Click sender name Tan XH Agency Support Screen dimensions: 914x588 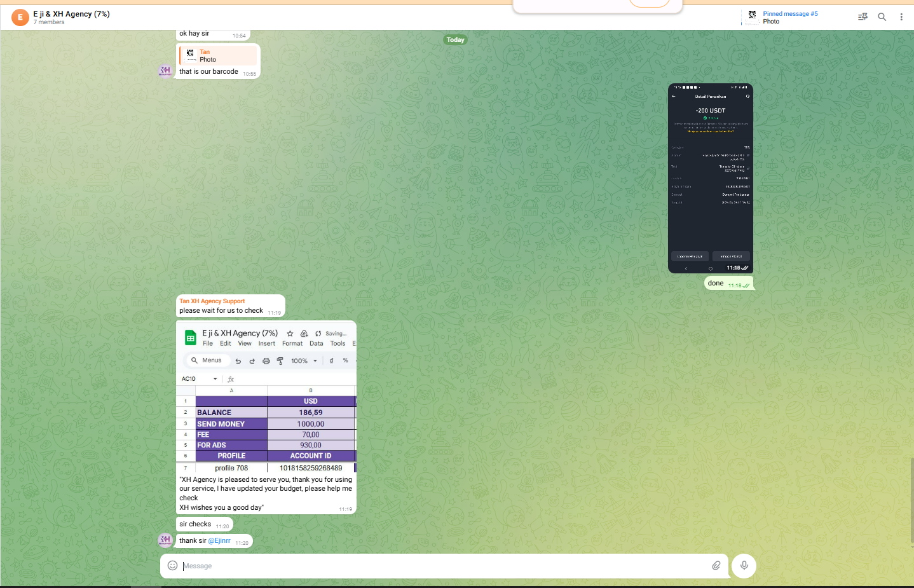tap(212, 301)
